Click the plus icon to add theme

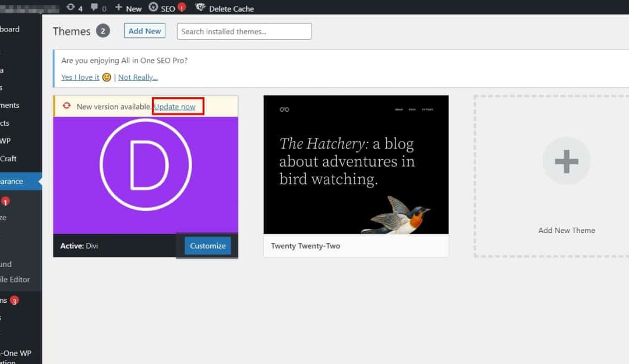tap(567, 161)
